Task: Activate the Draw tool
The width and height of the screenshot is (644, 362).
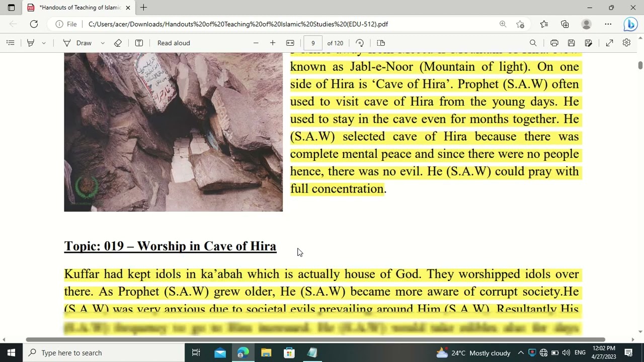Action: (x=77, y=43)
